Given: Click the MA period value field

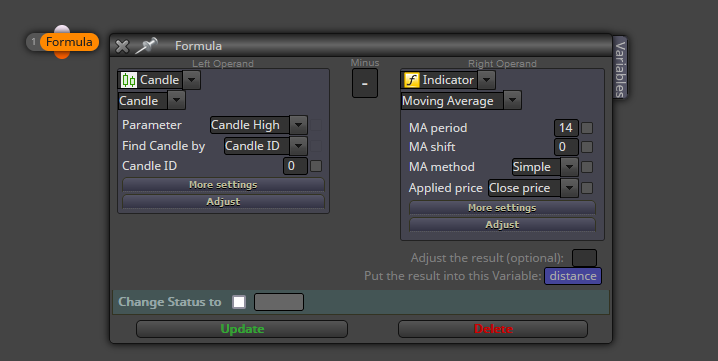Looking at the screenshot, I should click(566, 128).
